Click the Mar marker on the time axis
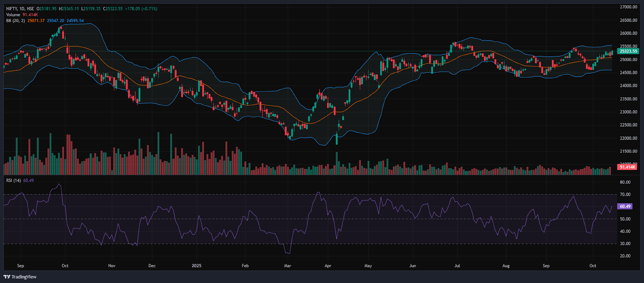The image size is (644, 283). 287,266
